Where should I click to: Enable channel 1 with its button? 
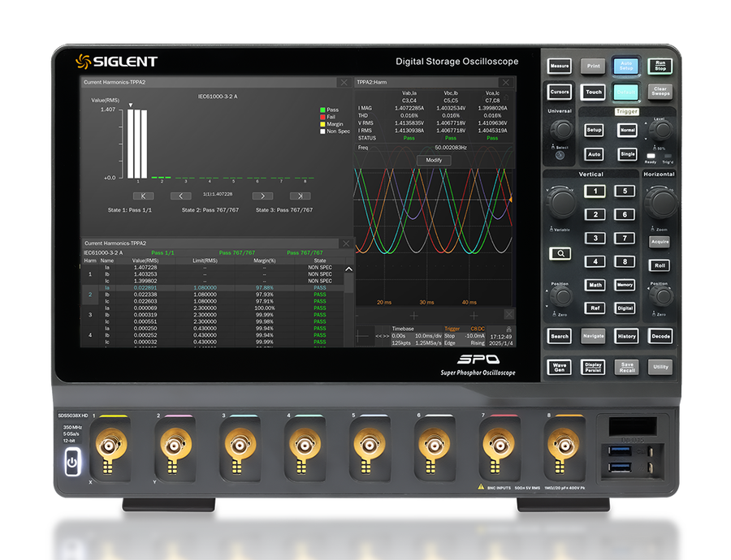tap(595, 191)
